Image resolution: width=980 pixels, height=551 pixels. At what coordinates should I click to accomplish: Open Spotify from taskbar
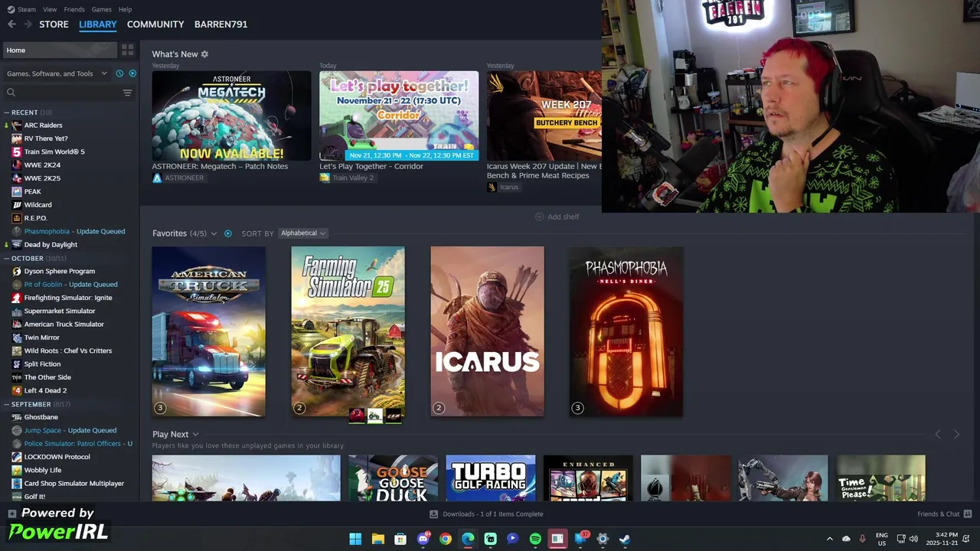535,539
